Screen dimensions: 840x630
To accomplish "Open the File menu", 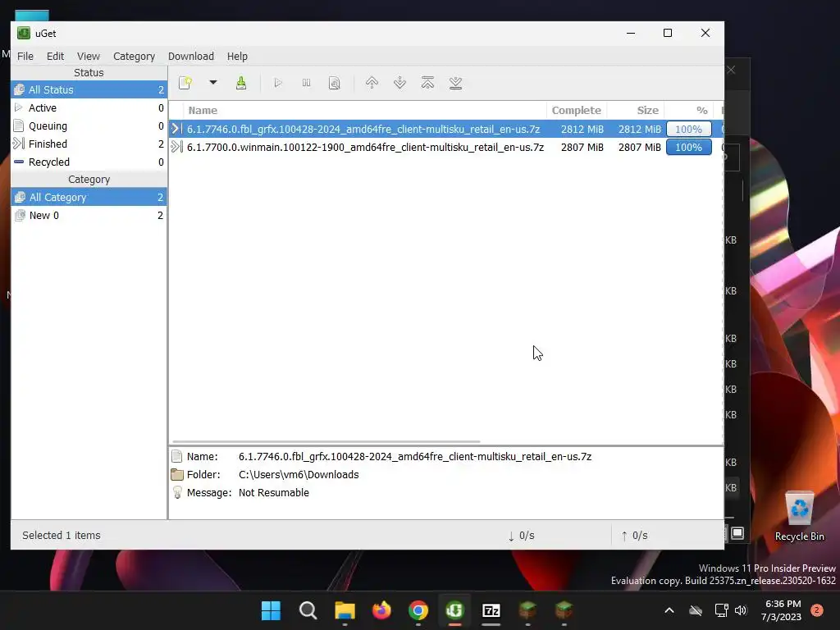I will click(x=25, y=57).
